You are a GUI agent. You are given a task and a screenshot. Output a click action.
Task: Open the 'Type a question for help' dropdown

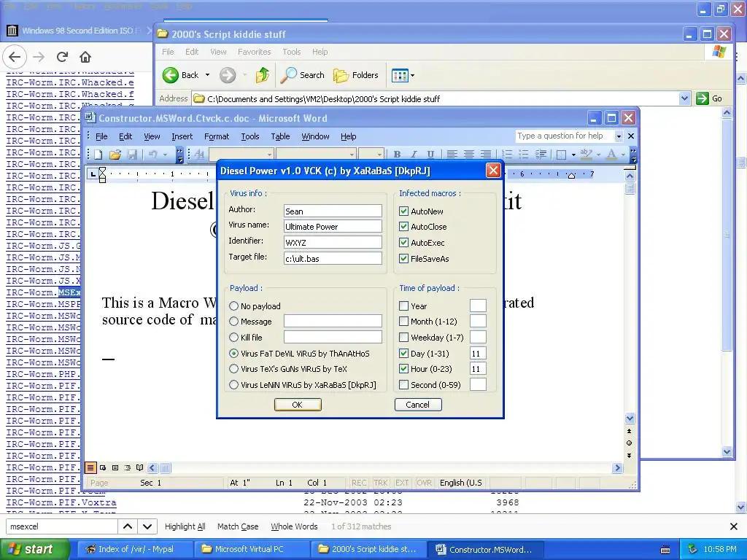(x=619, y=136)
